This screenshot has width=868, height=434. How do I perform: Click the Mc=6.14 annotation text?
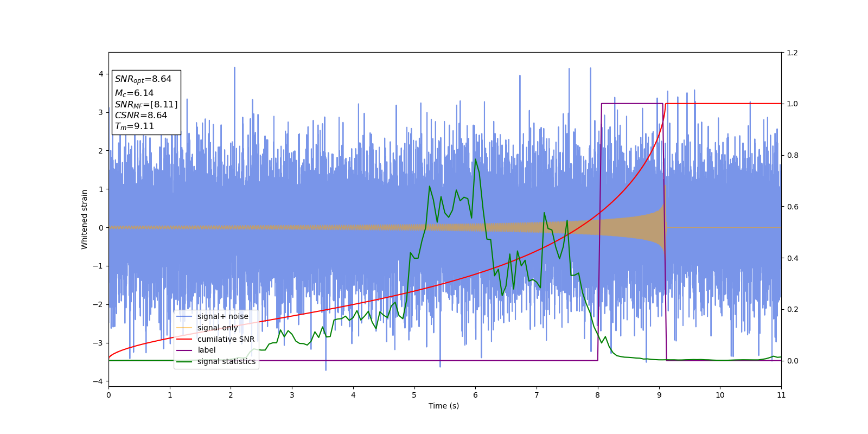click(x=134, y=93)
